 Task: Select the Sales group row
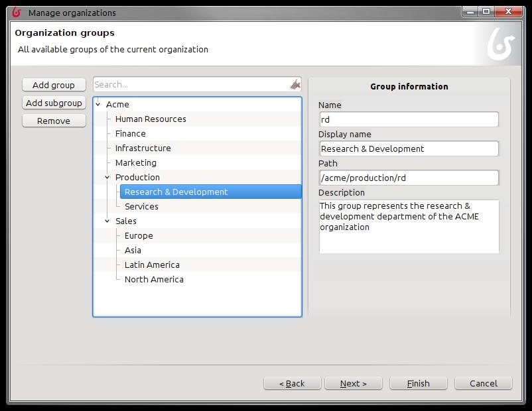point(126,221)
